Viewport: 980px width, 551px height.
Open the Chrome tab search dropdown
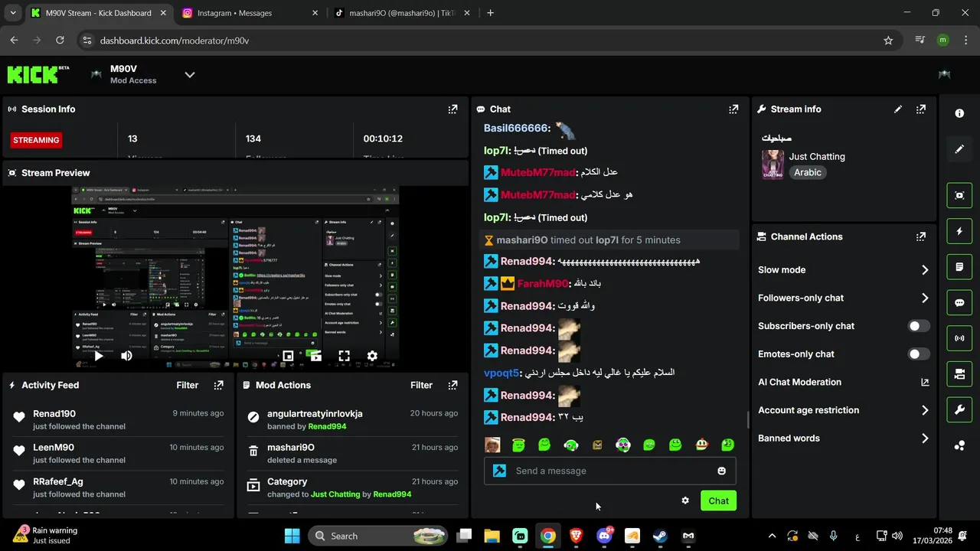[12, 13]
